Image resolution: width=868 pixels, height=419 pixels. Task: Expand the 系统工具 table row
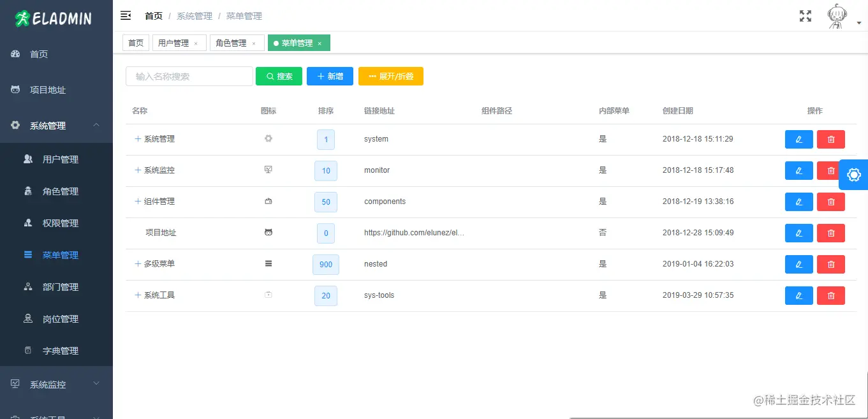[x=138, y=295]
